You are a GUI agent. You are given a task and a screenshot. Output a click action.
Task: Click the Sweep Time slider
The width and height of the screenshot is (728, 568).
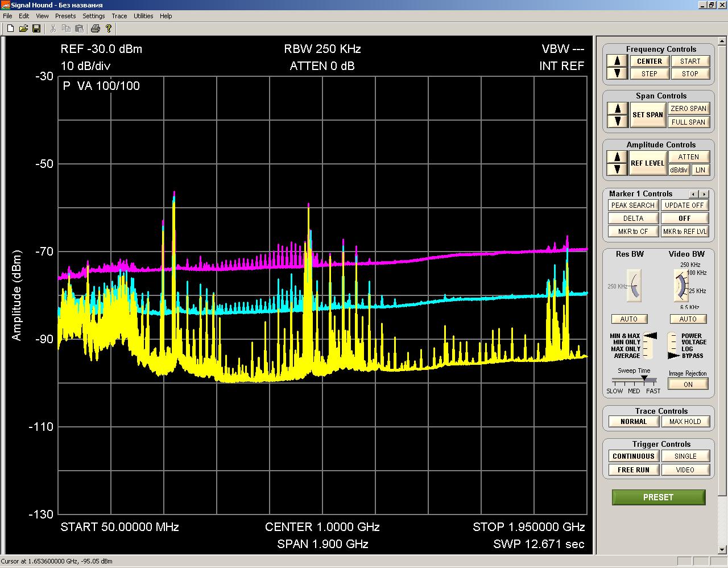click(634, 380)
